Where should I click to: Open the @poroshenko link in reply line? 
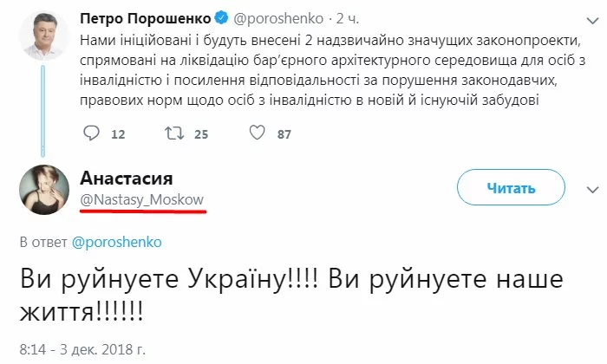[116, 242]
